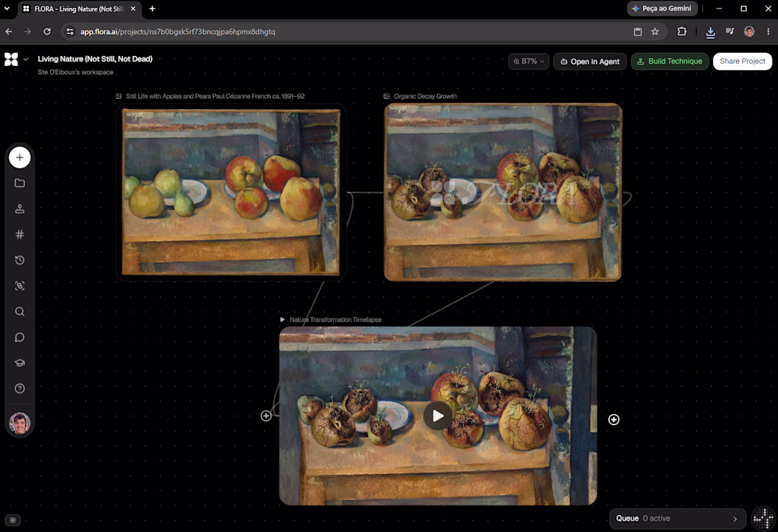This screenshot has width=778, height=532.
Task: Open the folder icon in left sidebar
Action: tap(20, 183)
